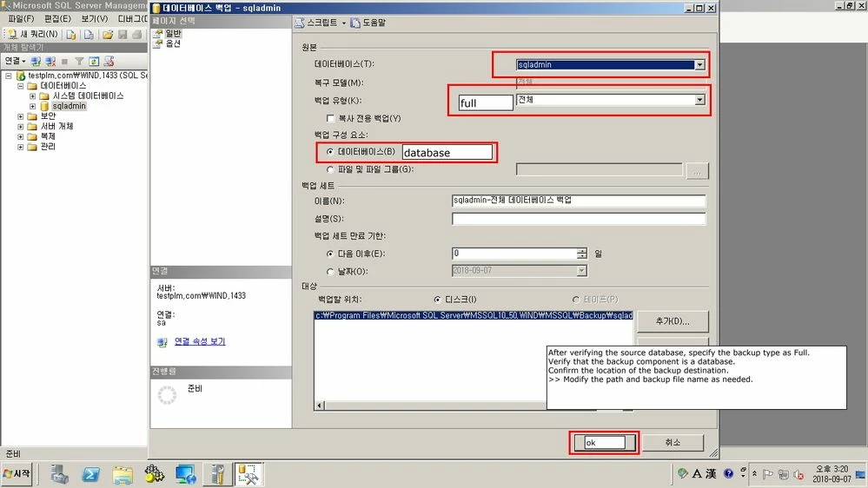This screenshot has height=488, width=868.
Task: Click the connection properties icon beside link
Action: (x=162, y=342)
